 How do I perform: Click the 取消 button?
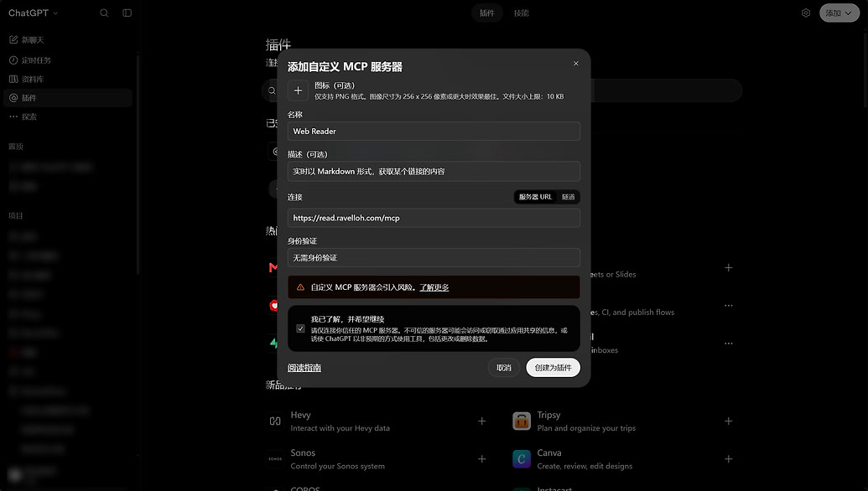click(x=504, y=368)
